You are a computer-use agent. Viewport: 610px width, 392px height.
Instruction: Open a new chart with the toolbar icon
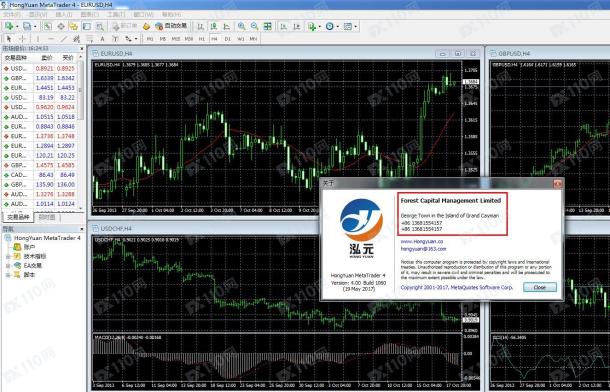9,26
